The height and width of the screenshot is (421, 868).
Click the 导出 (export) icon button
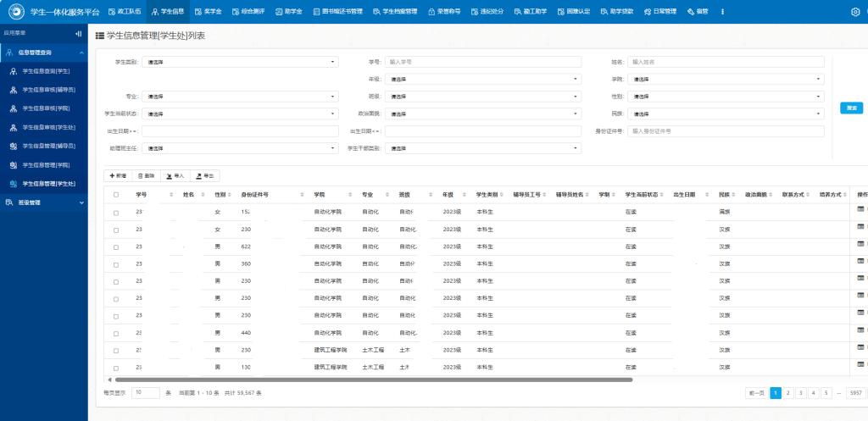[x=204, y=175]
